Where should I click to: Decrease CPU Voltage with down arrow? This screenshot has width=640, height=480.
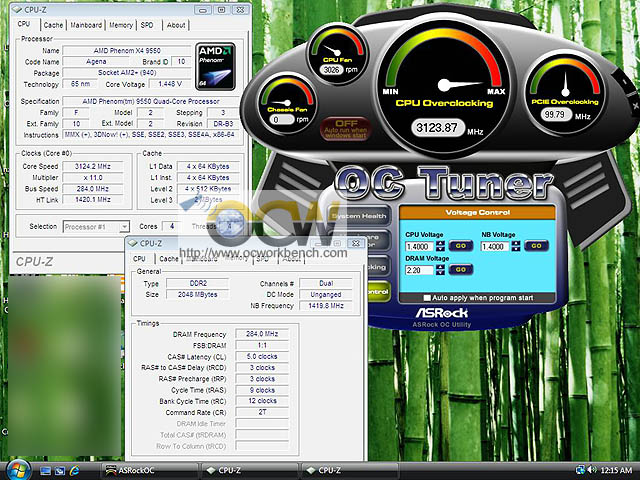[x=440, y=249]
